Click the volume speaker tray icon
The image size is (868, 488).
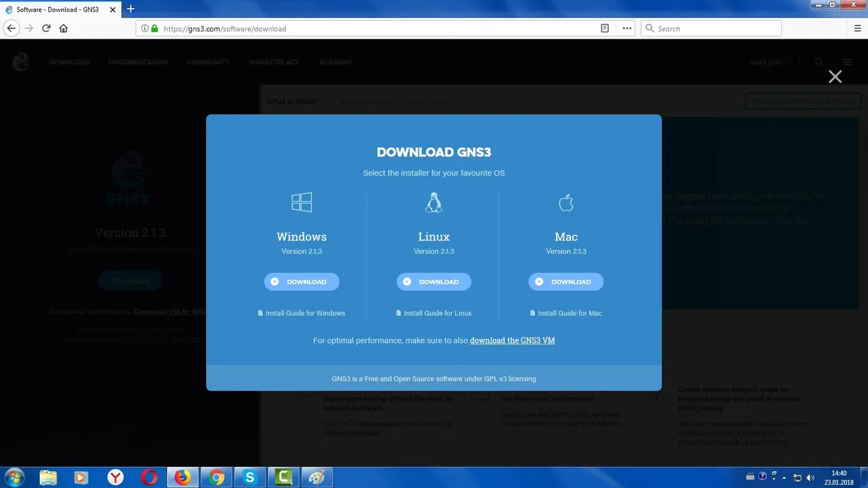tap(810, 477)
